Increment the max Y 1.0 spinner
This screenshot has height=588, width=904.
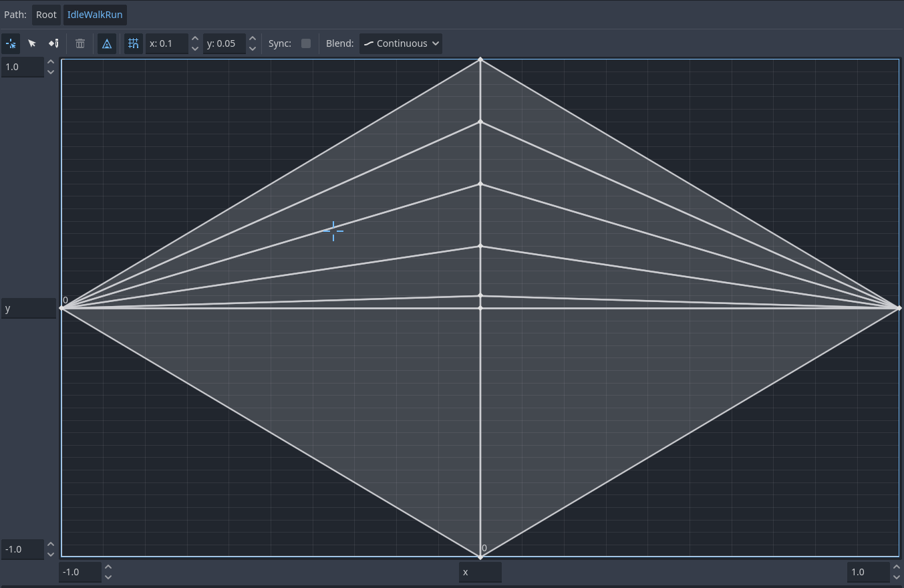(x=51, y=62)
